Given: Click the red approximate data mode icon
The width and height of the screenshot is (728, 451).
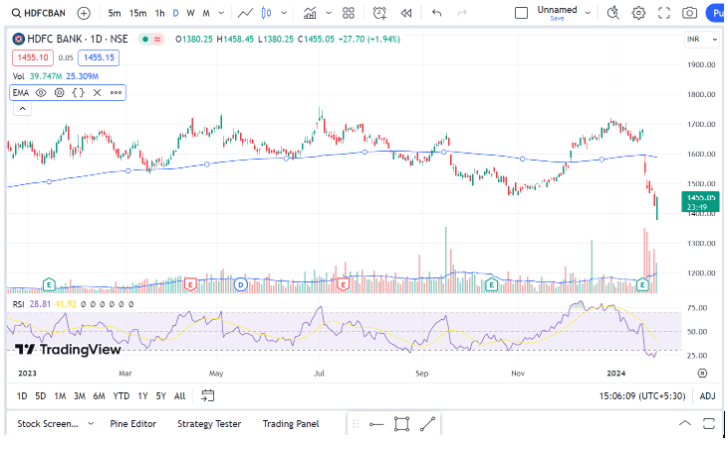Looking at the screenshot, I should click(158, 39).
